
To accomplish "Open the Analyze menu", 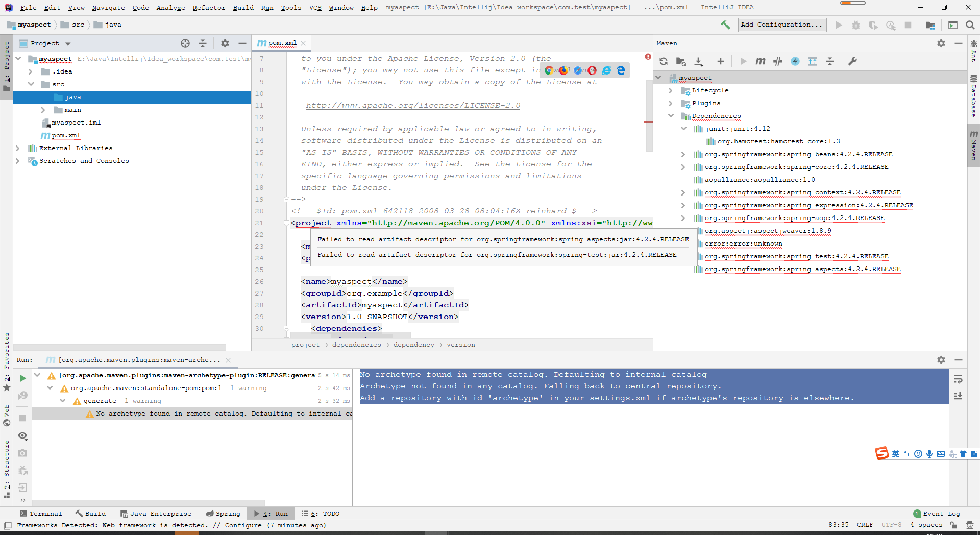I will [170, 7].
